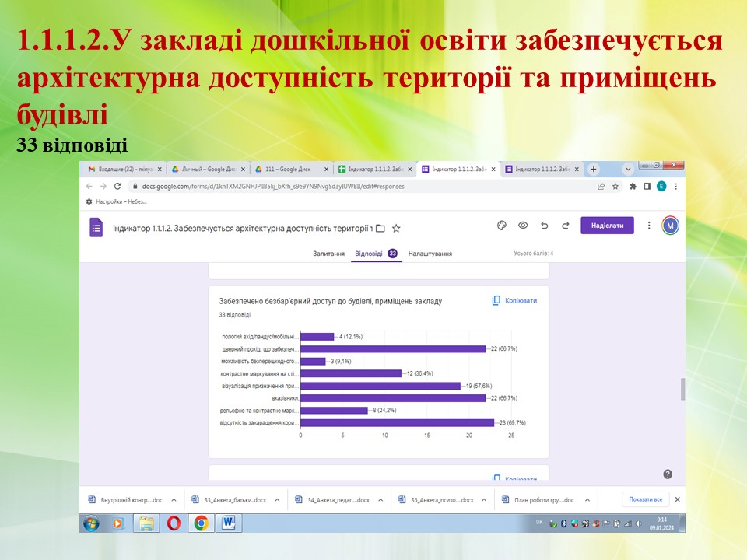Click the volume icon in system tray
747x560 pixels.
click(x=638, y=523)
